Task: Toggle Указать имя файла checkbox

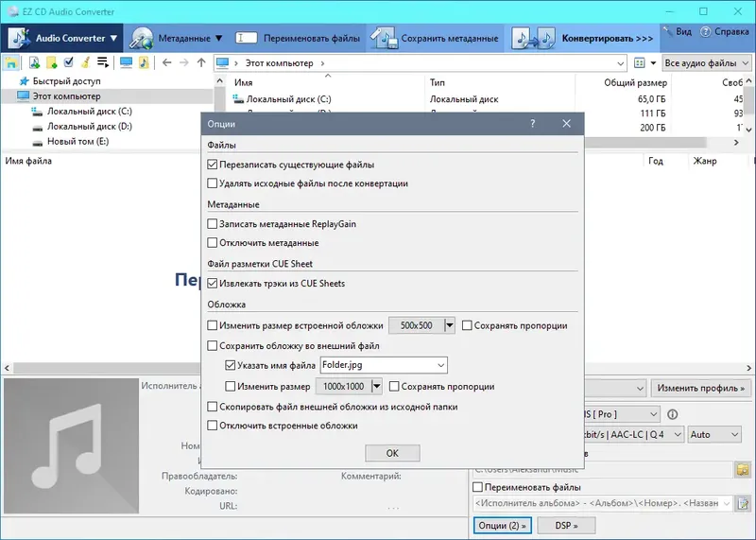Action: tap(231, 365)
